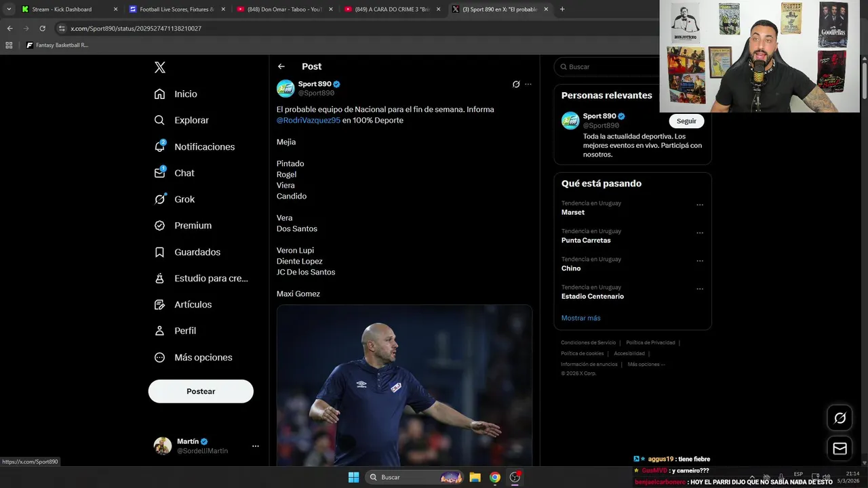Open Windows Start button
The height and width of the screenshot is (488, 868).
(x=353, y=477)
